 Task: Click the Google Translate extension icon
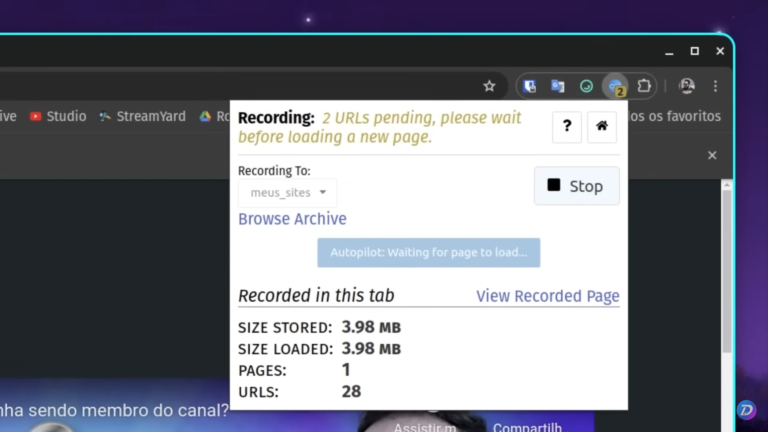coord(558,86)
